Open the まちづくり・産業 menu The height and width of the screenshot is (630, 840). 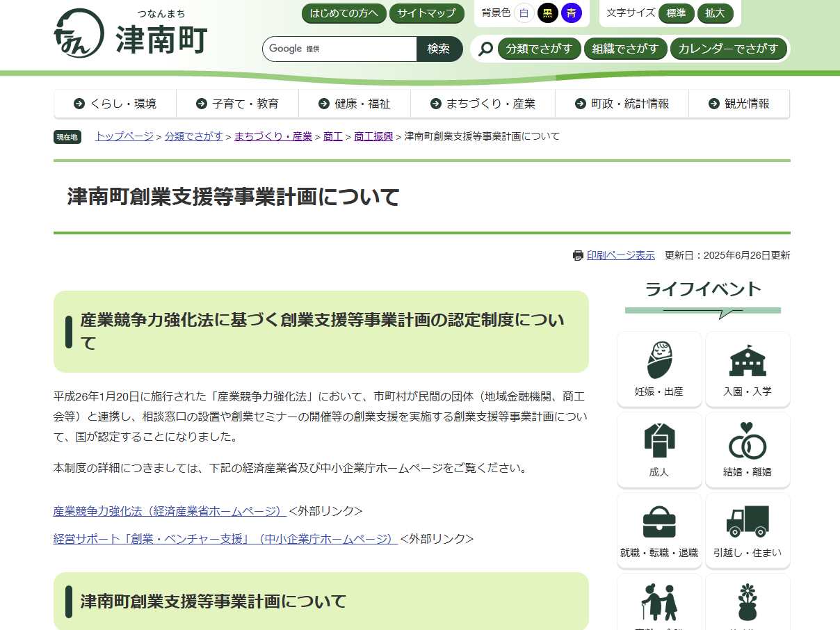[483, 104]
